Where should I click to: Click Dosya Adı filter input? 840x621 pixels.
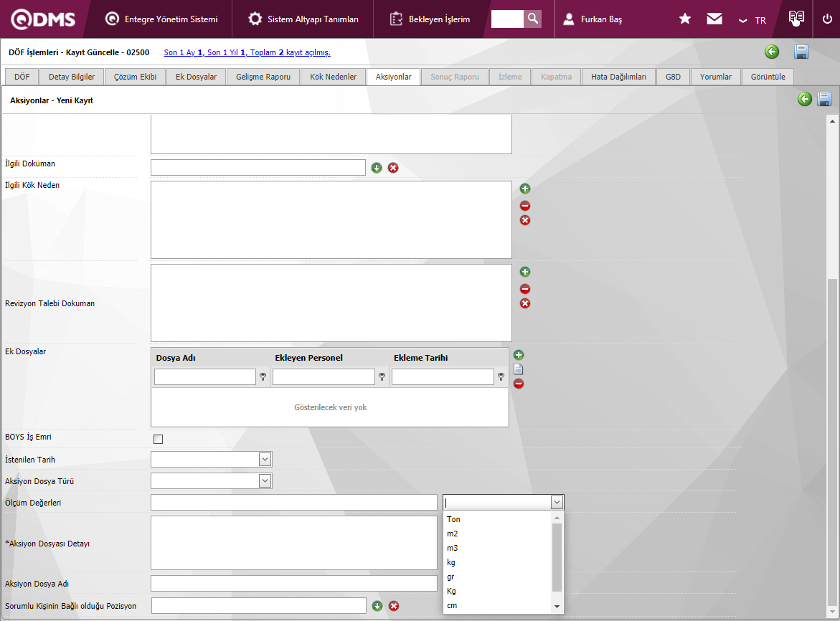204,377
